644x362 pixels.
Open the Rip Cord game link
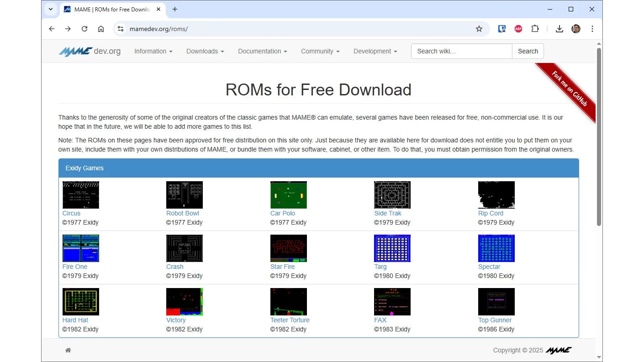coord(491,213)
